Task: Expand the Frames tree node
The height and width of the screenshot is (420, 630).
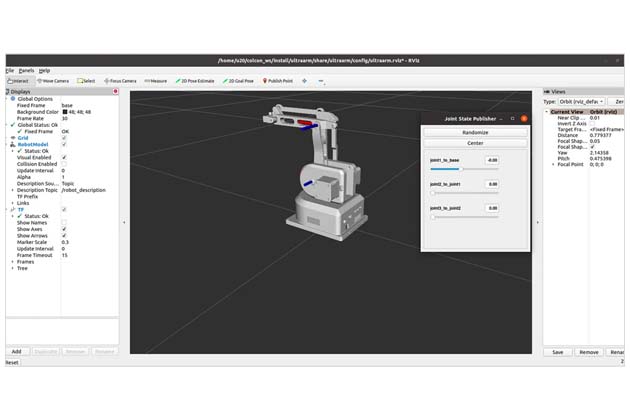Action: (x=12, y=261)
